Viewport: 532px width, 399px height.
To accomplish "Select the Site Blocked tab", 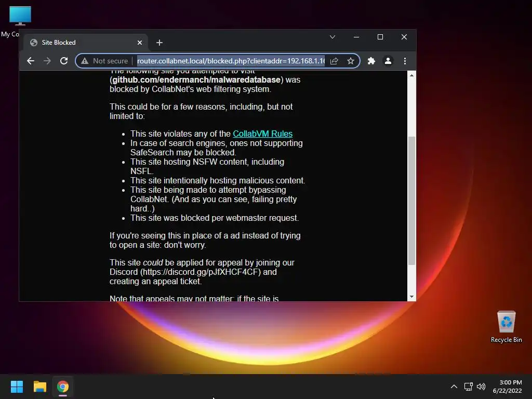I will click(x=85, y=43).
